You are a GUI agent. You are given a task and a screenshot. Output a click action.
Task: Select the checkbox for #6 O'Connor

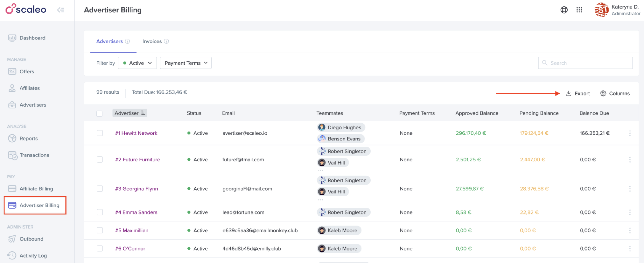click(100, 248)
